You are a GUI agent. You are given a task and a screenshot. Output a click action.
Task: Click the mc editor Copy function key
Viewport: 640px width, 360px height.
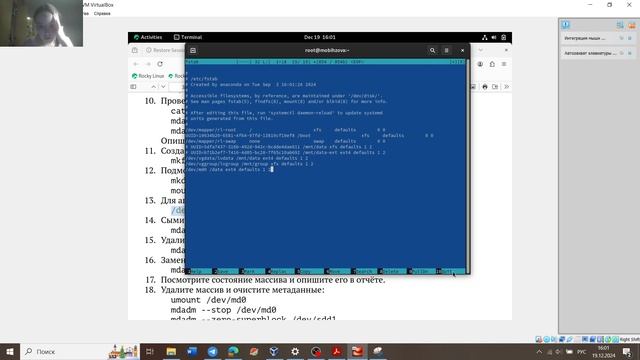click(308, 271)
